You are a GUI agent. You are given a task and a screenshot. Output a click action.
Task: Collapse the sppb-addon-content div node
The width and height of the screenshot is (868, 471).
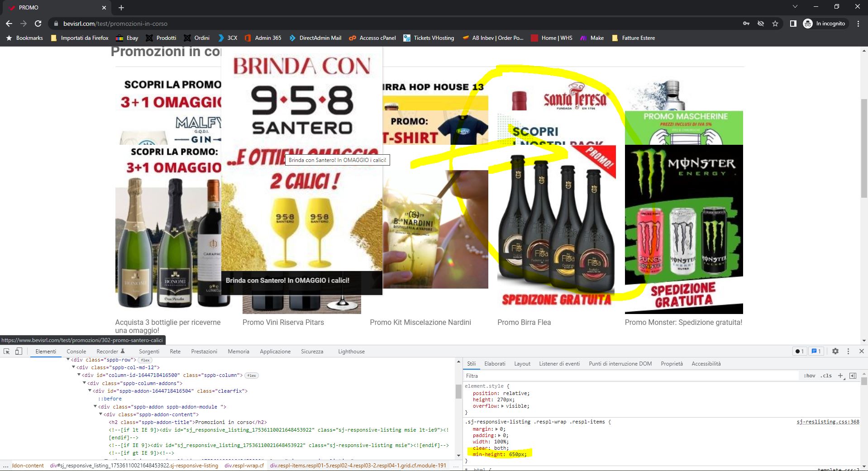pyautogui.click(x=100, y=414)
